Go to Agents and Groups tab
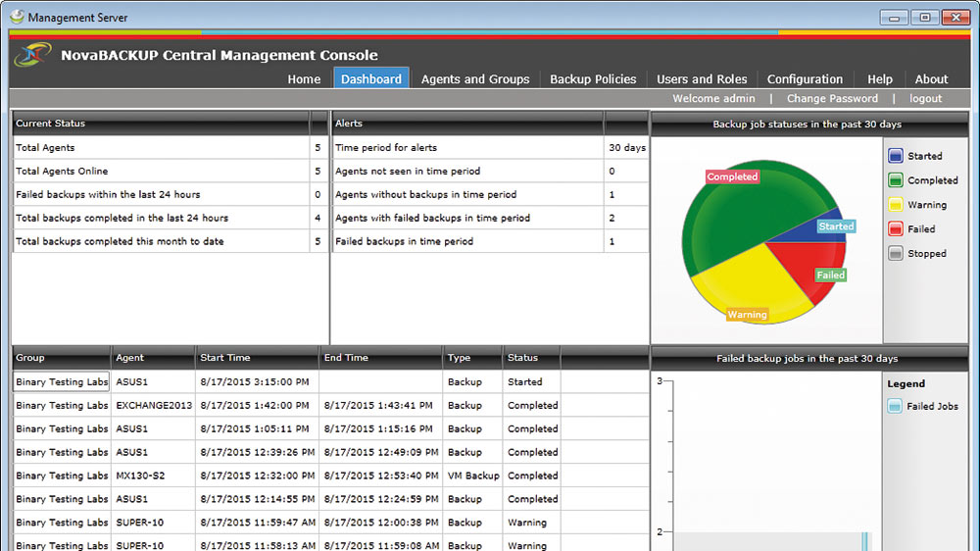980x551 pixels. pos(475,78)
